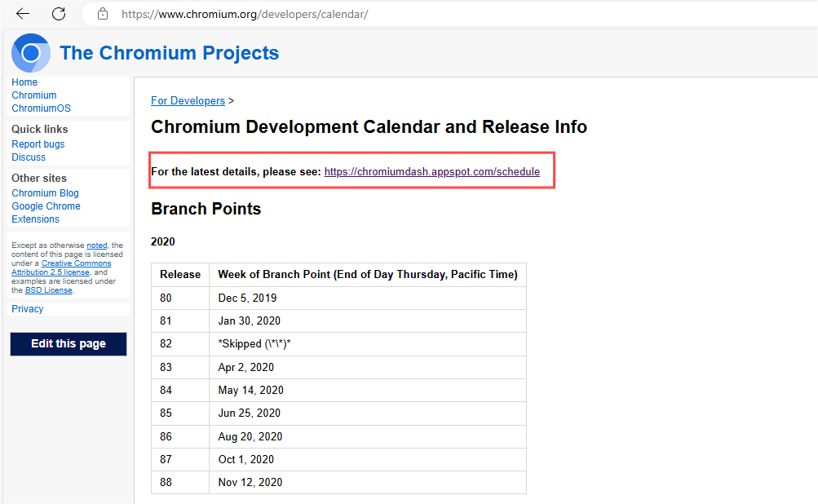The width and height of the screenshot is (818, 504).
Task: Click the 'Week of Branch Point' column header
Action: click(368, 275)
